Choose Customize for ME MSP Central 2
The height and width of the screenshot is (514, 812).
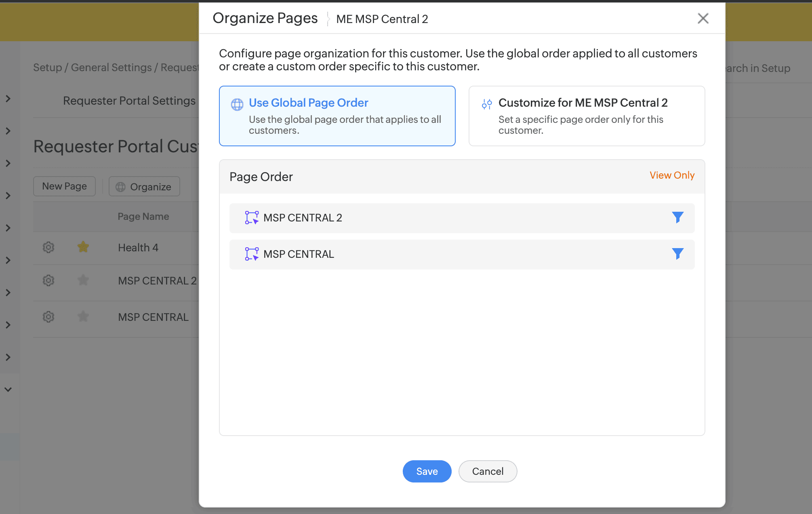click(587, 116)
